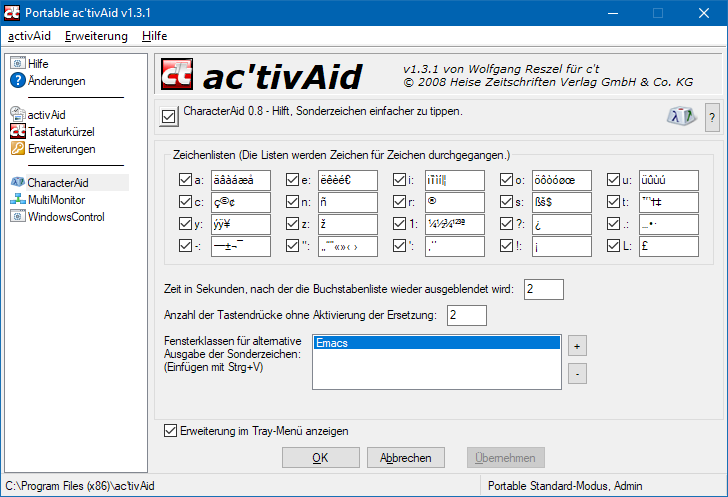
Task: Toggle the 'y:' character list checkbox
Action: pyautogui.click(x=185, y=224)
